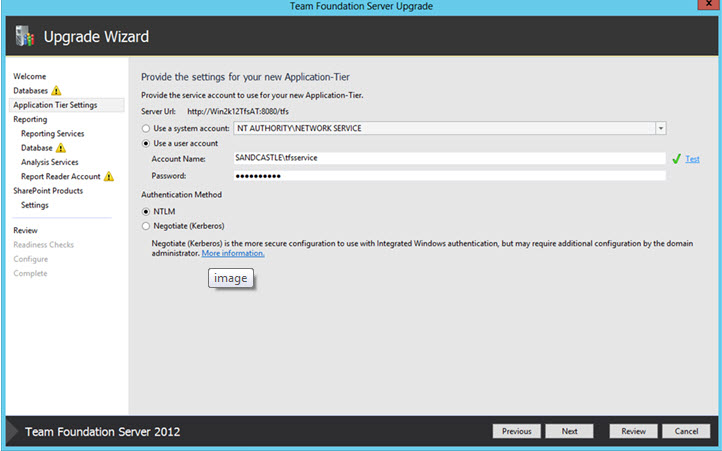Click the image tooltip label
This screenshot has height=451, width=722.
tap(231, 278)
